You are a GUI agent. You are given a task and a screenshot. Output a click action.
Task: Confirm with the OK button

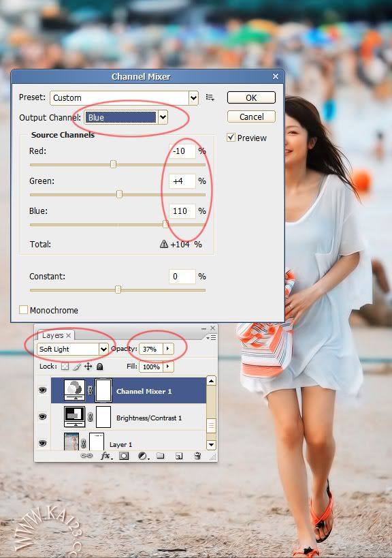click(x=251, y=97)
